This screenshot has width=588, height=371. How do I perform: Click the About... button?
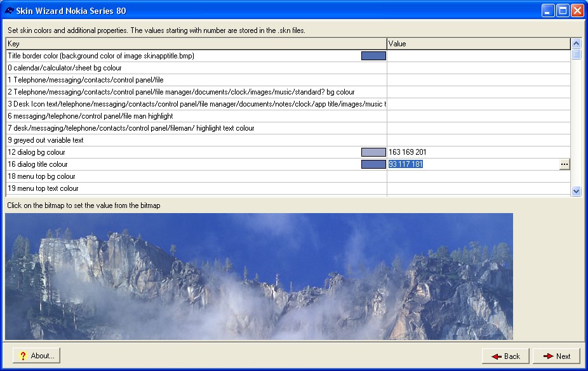click(x=36, y=356)
